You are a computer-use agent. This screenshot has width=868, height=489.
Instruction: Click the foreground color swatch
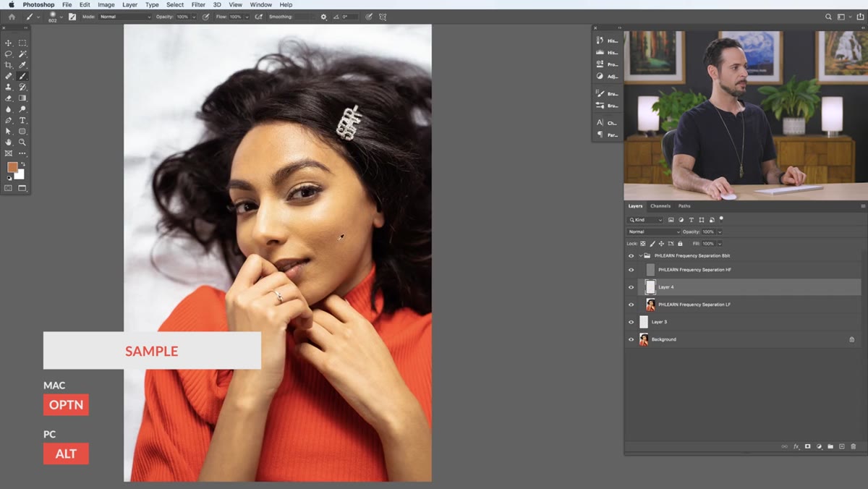coord(12,167)
